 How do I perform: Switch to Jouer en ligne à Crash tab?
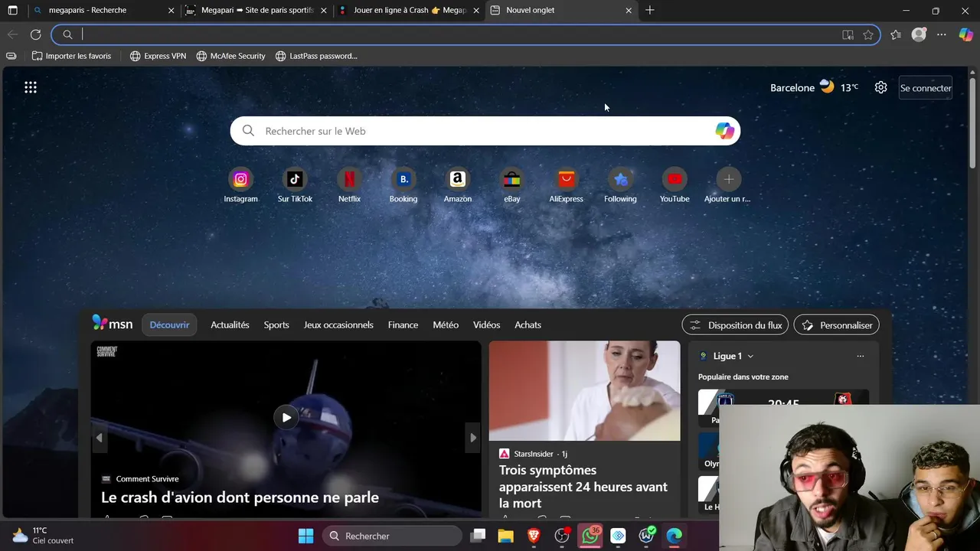click(x=410, y=10)
